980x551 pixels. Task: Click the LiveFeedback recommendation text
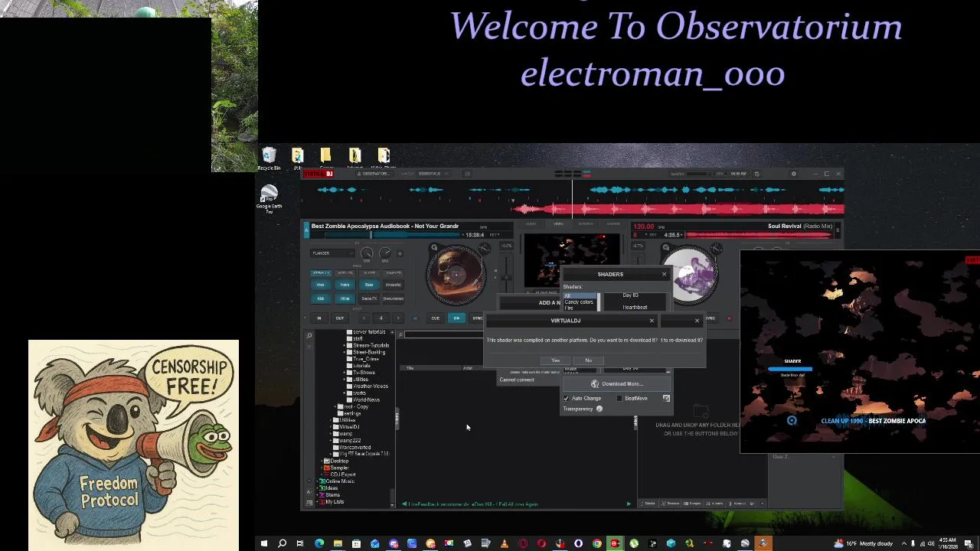[x=472, y=504]
